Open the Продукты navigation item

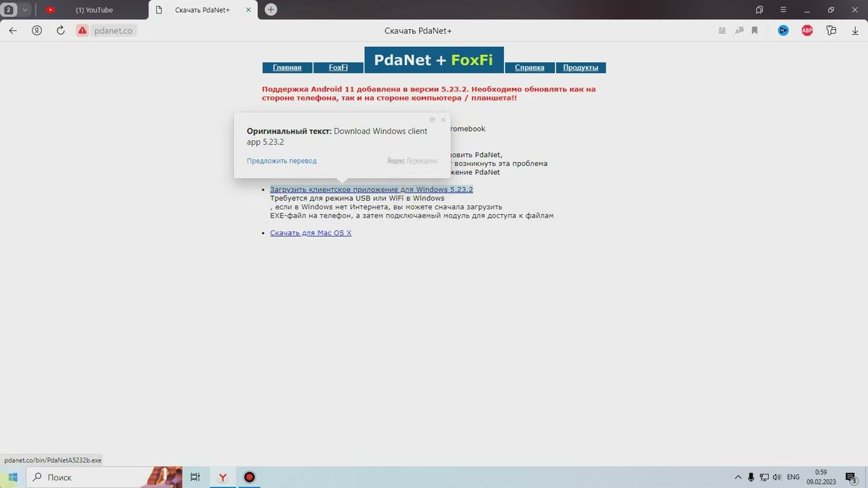click(580, 68)
